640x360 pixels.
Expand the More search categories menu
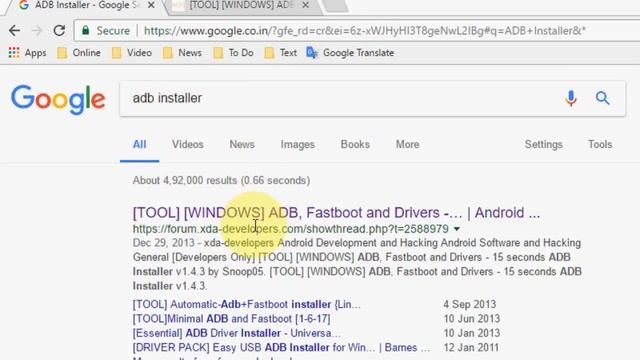[x=407, y=144]
